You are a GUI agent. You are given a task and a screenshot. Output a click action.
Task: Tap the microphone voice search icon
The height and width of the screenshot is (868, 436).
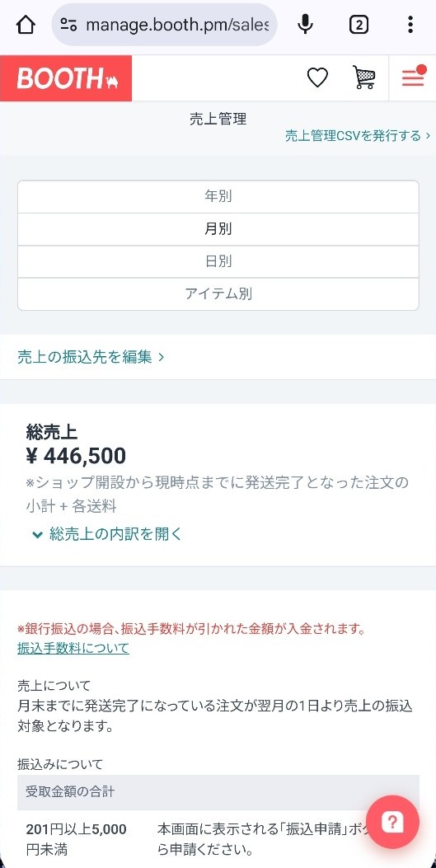pyautogui.click(x=305, y=25)
